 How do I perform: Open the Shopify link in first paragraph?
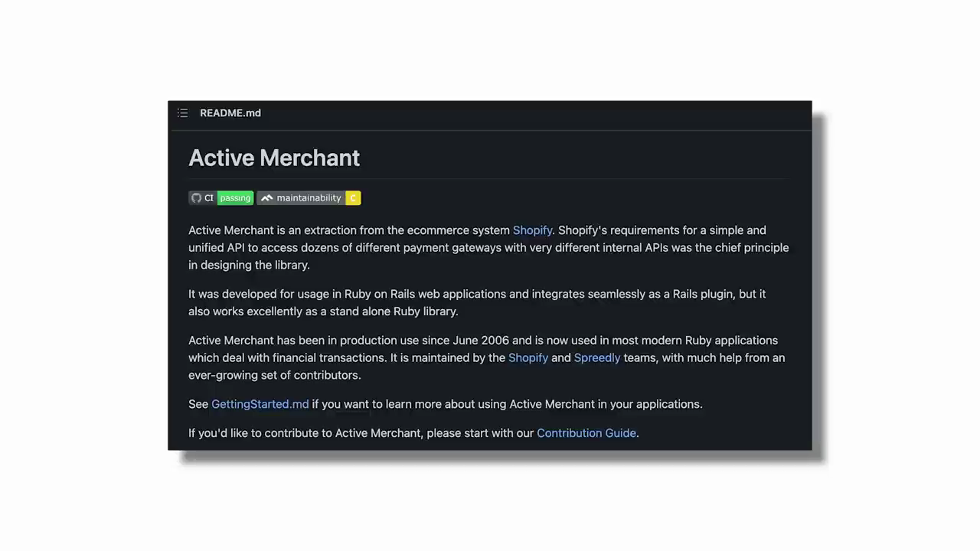click(x=532, y=230)
